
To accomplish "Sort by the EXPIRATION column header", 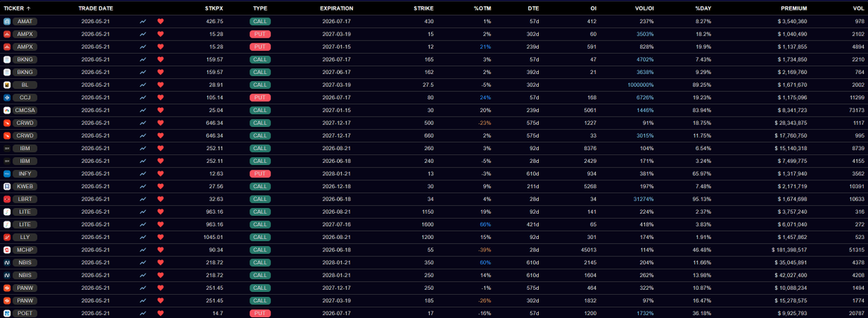I will pyautogui.click(x=336, y=7).
